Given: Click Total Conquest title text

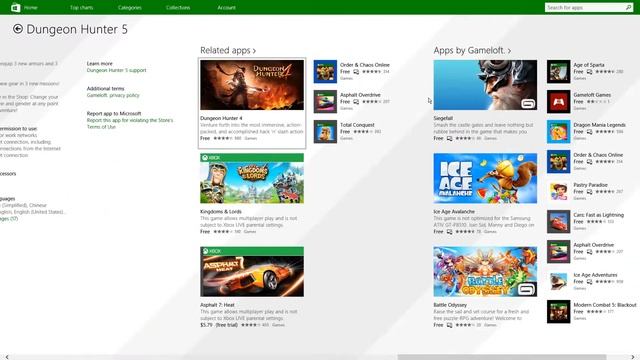Looking at the screenshot, I should [357, 125].
